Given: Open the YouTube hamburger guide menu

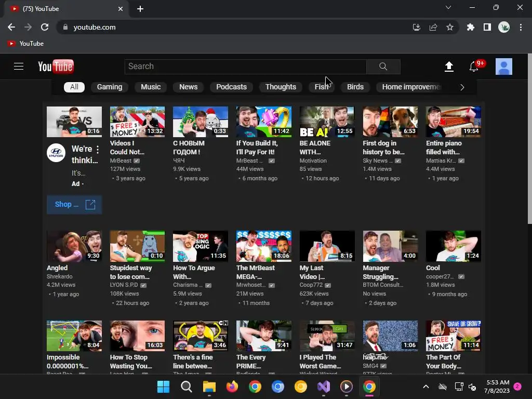Looking at the screenshot, I should click(x=19, y=66).
